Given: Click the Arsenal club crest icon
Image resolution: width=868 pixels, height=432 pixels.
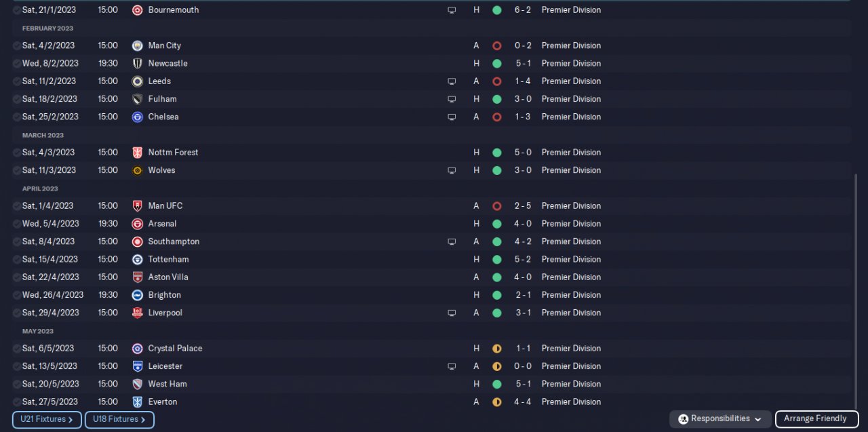Looking at the screenshot, I should coord(137,224).
